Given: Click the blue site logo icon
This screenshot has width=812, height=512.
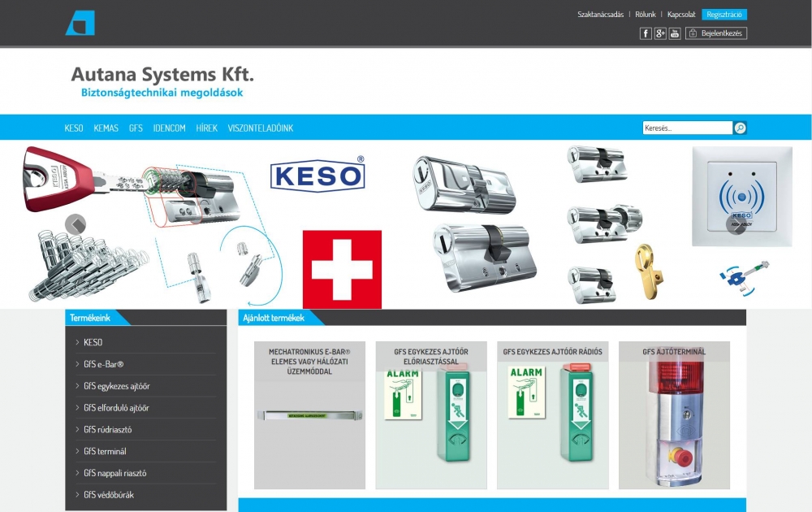Looking at the screenshot, I should click(80, 23).
